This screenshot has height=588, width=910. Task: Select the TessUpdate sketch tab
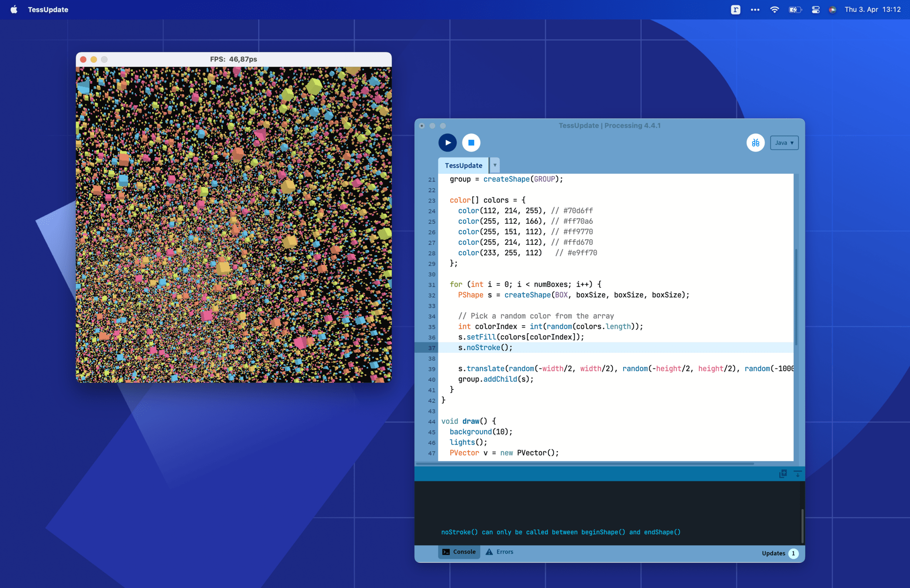pyautogui.click(x=463, y=166)
